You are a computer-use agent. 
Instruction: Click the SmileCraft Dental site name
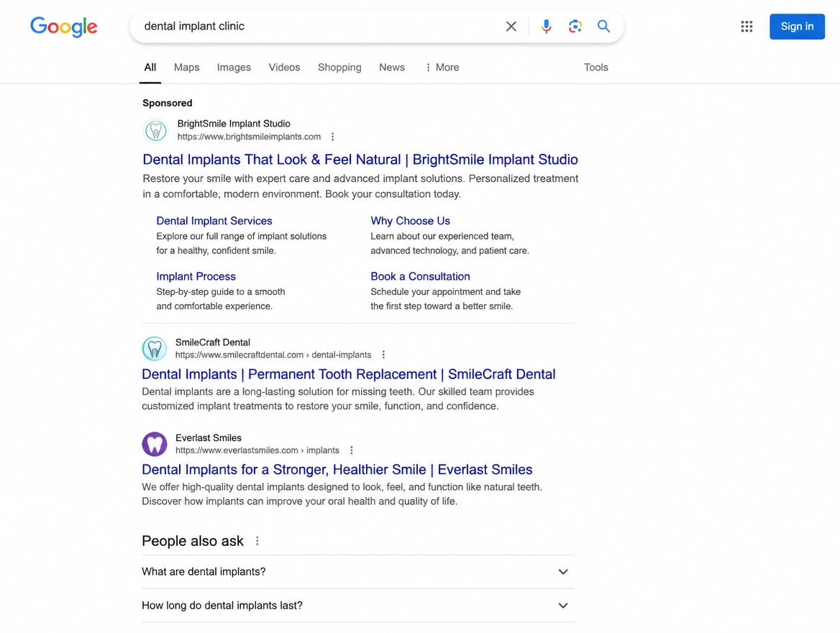click(x=213, y=342)
